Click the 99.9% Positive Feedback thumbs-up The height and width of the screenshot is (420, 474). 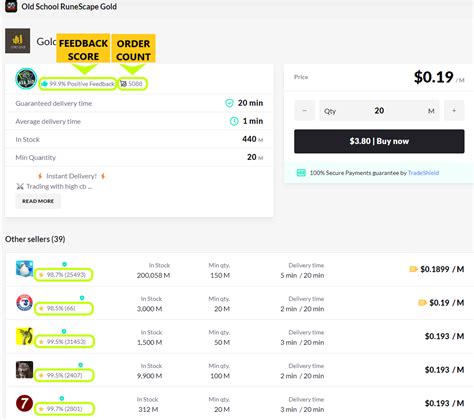tap(44, 84)
